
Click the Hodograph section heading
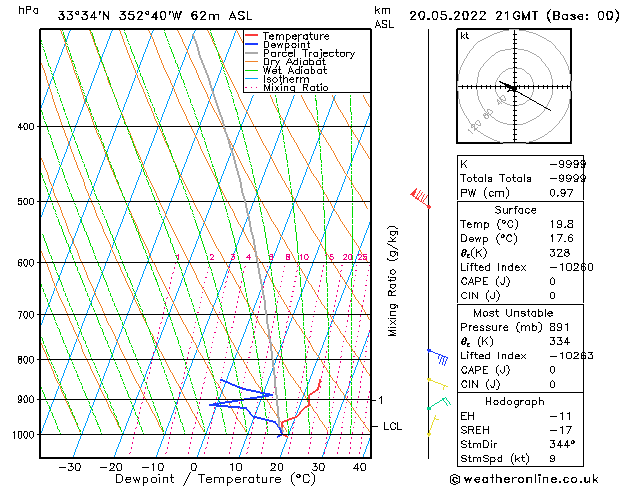515,402
